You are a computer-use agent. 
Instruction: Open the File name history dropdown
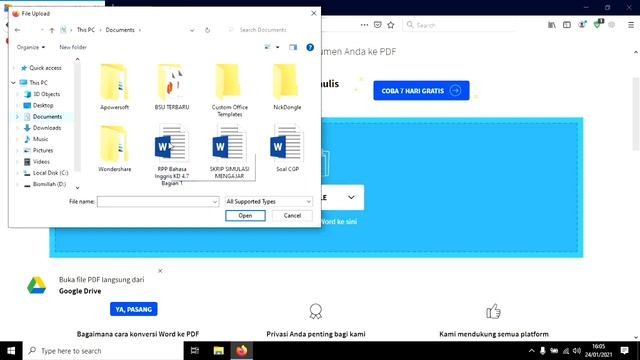(215, 202)
